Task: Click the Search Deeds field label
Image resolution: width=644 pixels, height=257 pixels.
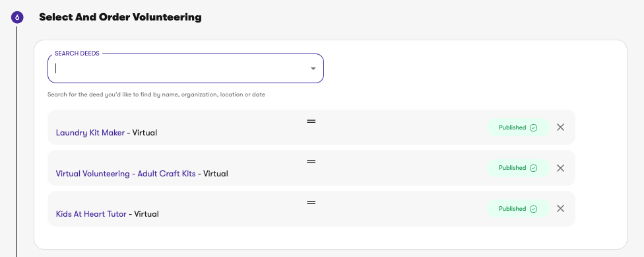Action: (77, 54)
